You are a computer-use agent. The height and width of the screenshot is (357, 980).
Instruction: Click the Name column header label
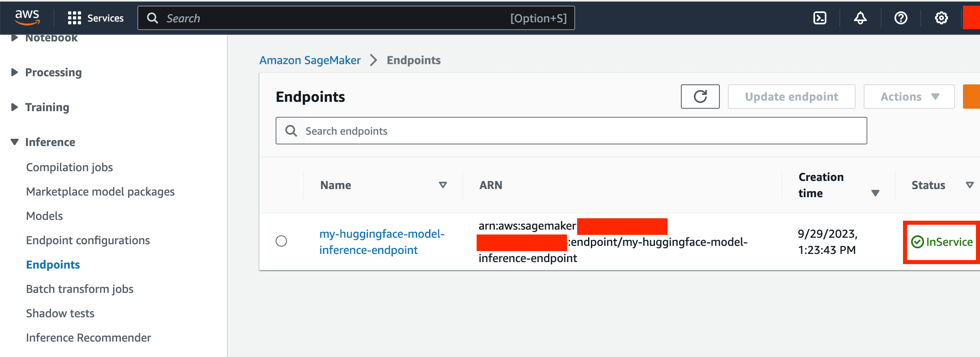tap(336, 185)
